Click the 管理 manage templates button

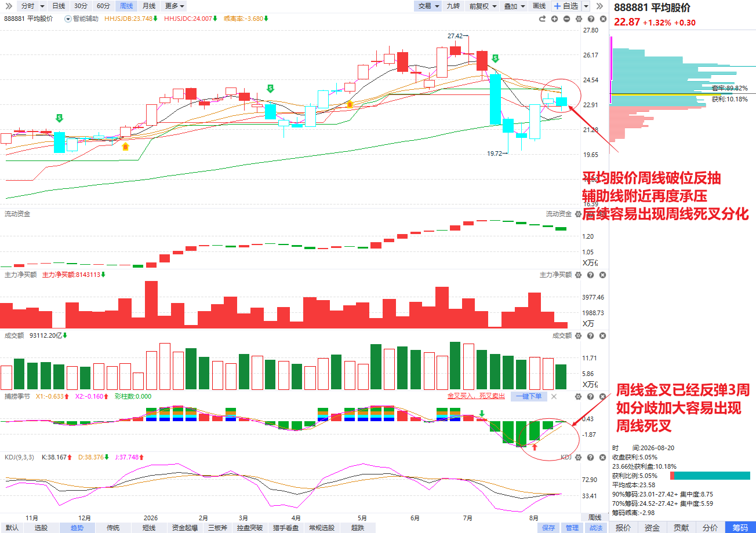(572, 528)
